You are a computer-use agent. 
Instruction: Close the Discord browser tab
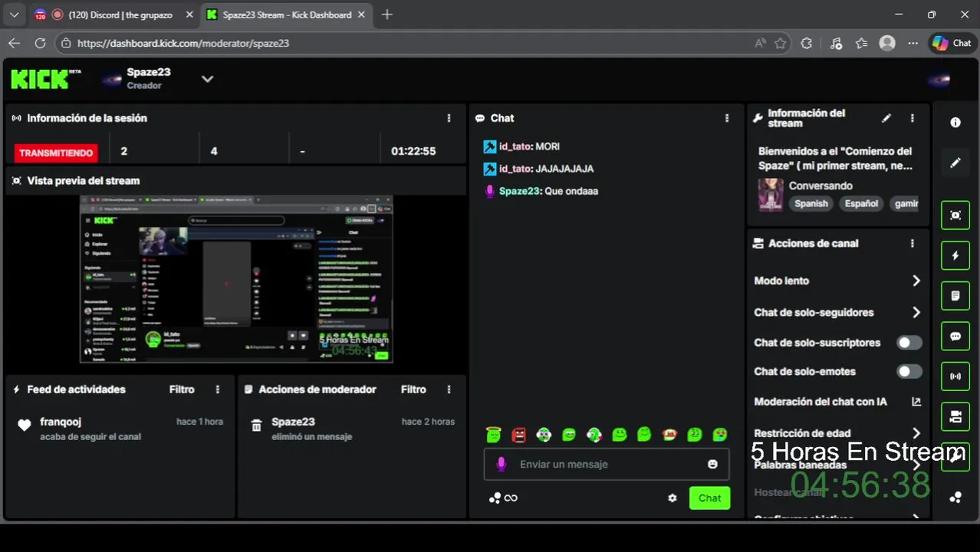tap(189, 15)
